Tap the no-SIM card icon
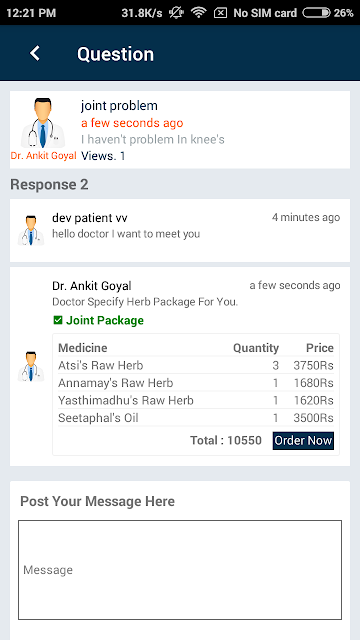 (x=220, y=13)
